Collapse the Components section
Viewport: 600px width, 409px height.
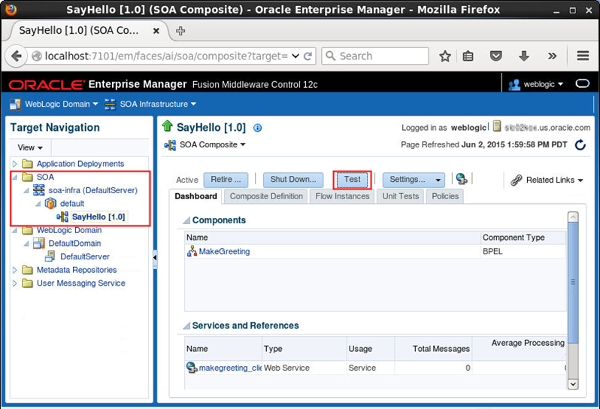point(184,220)
